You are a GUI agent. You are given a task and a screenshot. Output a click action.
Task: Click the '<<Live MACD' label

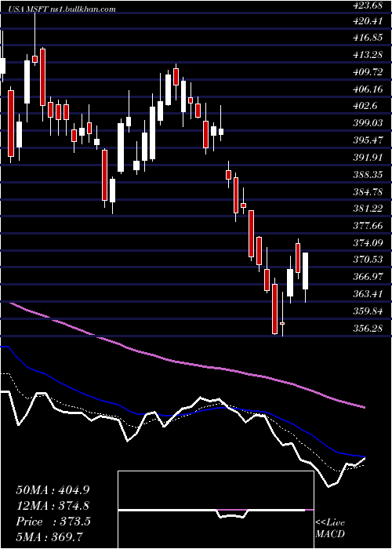pyautogui.click(x=330, y=529)
